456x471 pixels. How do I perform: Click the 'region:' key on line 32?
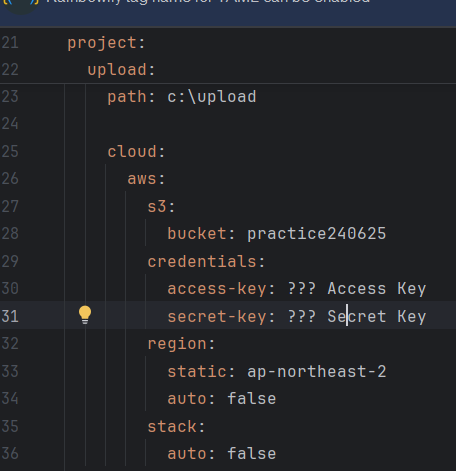click(181, 344)
